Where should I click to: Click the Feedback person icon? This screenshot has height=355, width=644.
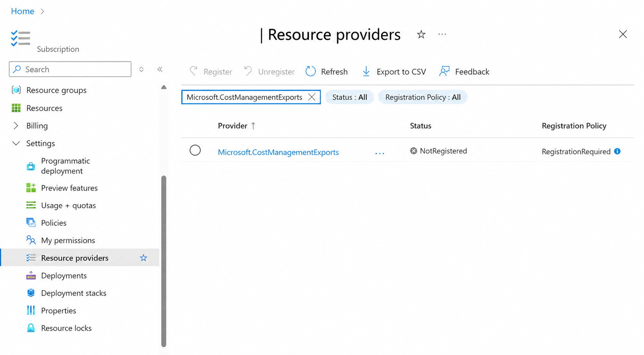click(444, 71)
